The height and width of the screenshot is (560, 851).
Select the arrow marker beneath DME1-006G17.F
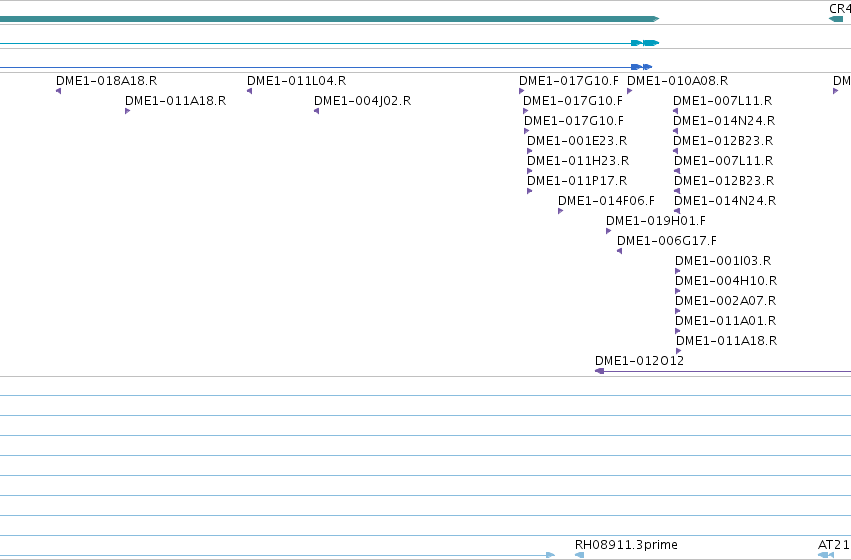click(x=619, y=251)
